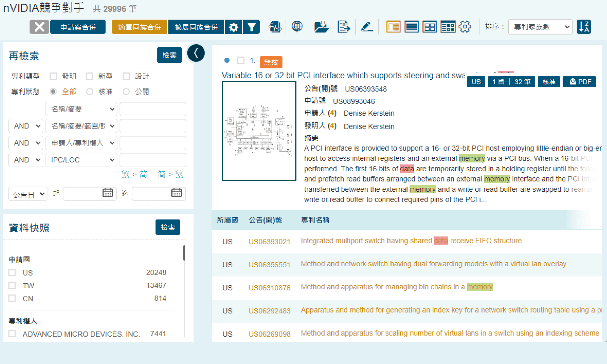Image resolution: width=607 pixels, height=364 pixels.
Task: Select 申請案合併 merge tab
Action: 78,27
